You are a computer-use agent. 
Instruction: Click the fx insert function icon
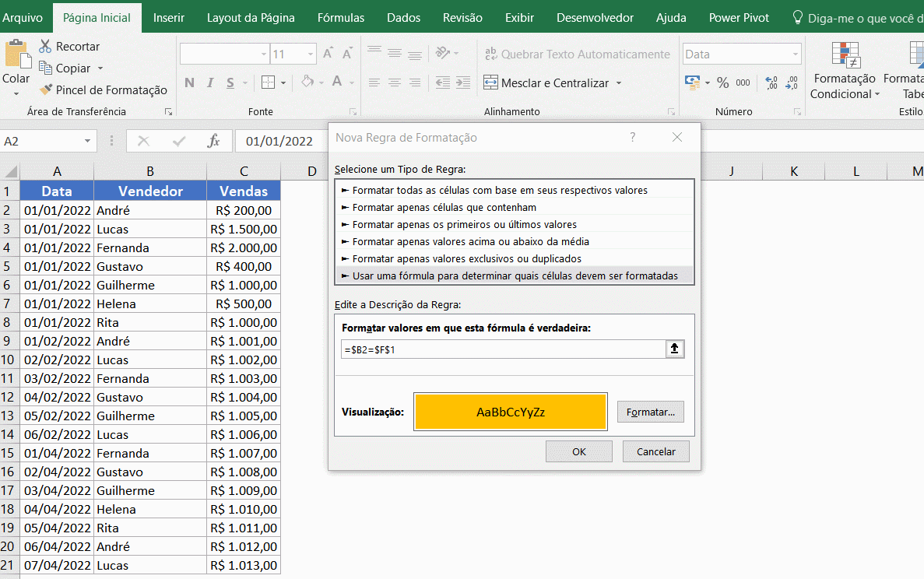[x=213, y=141]
